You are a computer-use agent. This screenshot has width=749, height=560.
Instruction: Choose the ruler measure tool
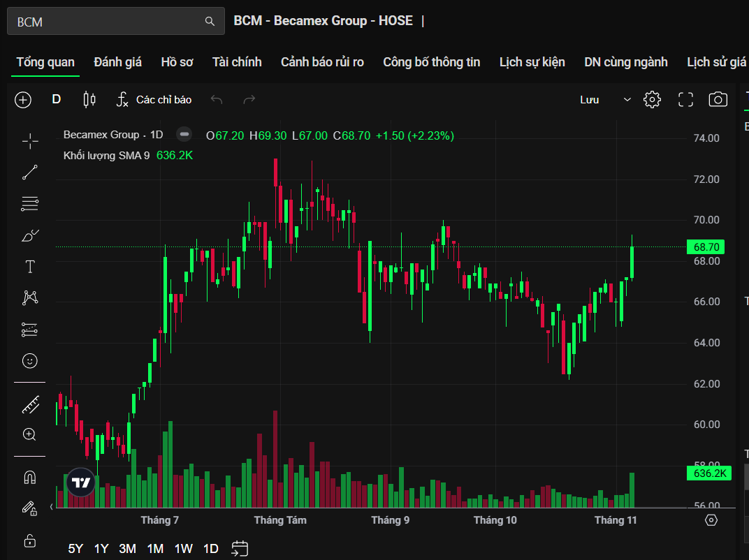(30, 404)
